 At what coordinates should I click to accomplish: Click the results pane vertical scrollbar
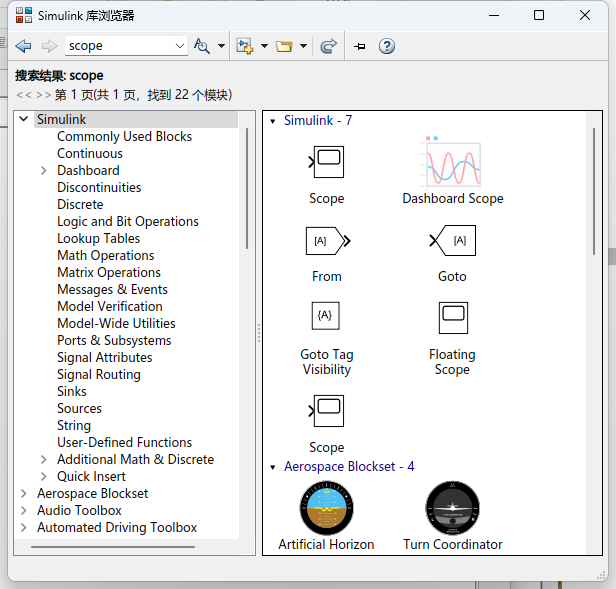[x=594, y=191]
